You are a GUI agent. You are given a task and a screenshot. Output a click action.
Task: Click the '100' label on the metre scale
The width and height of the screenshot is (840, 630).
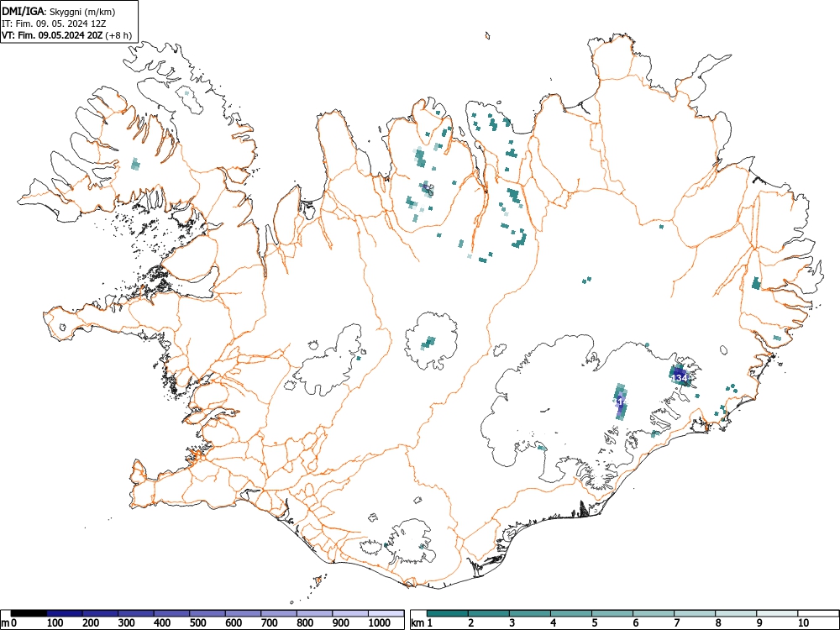tap(55, 623)
